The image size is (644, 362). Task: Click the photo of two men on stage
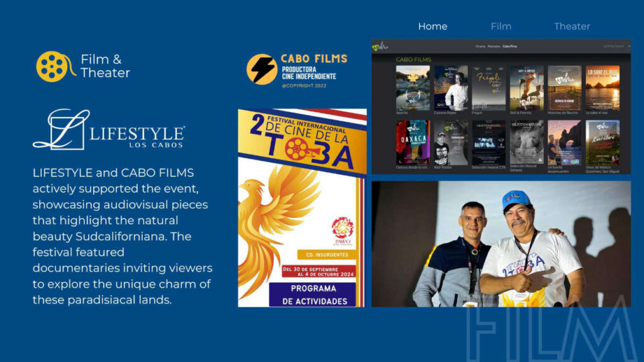click(501, 244)
